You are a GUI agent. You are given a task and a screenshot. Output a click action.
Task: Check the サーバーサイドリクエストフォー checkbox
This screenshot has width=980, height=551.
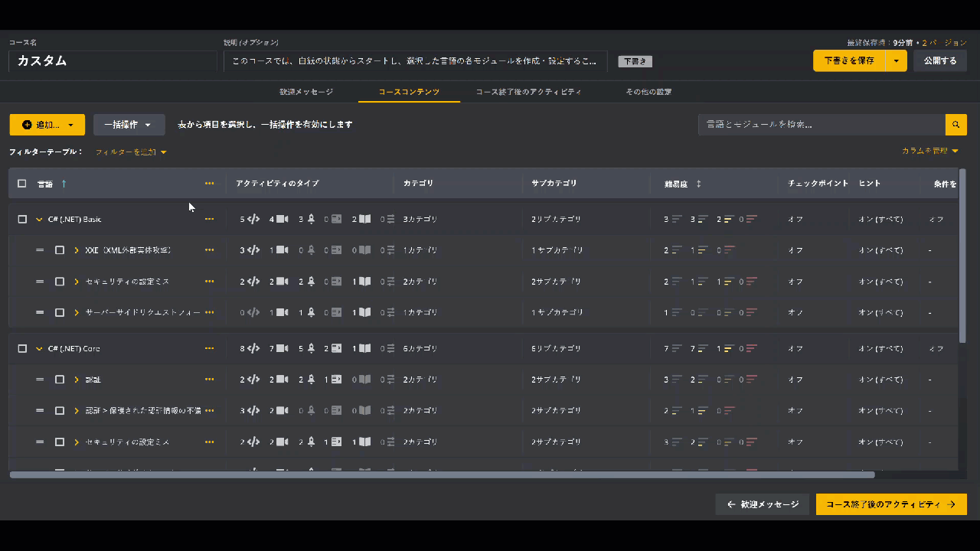(x=59, y=312)
